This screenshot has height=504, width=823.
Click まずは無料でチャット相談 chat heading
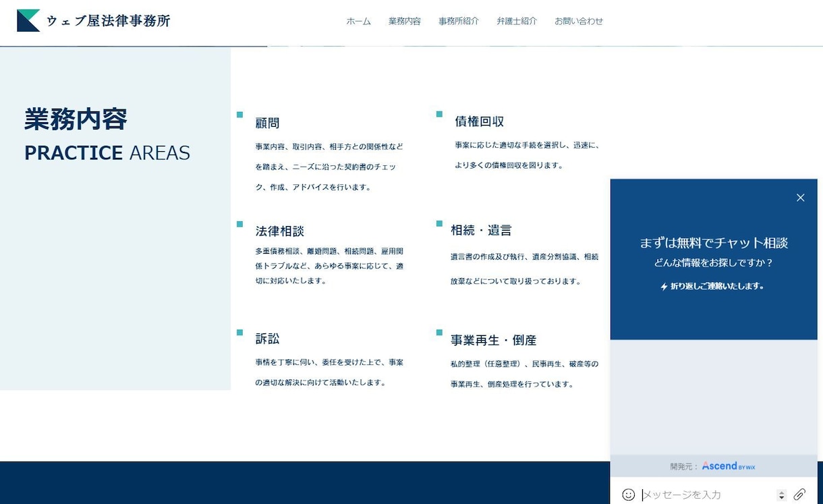click(714, 243)
